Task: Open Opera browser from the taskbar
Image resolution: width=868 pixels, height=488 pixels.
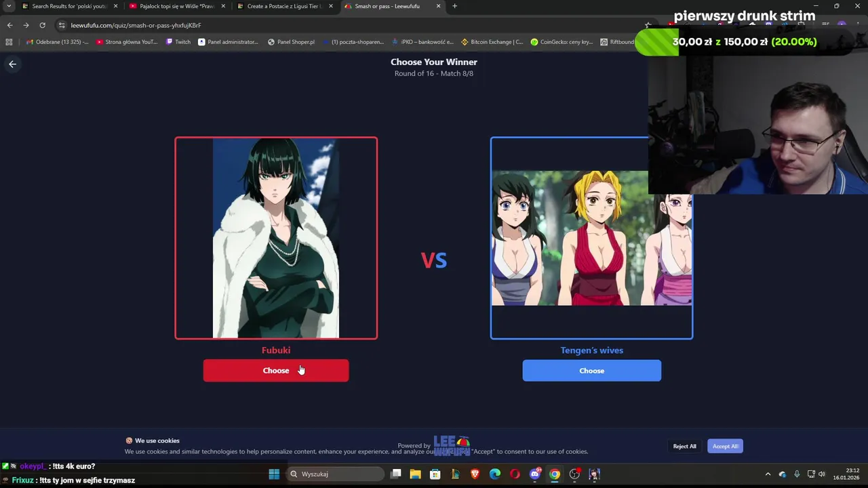Action: 515,474
